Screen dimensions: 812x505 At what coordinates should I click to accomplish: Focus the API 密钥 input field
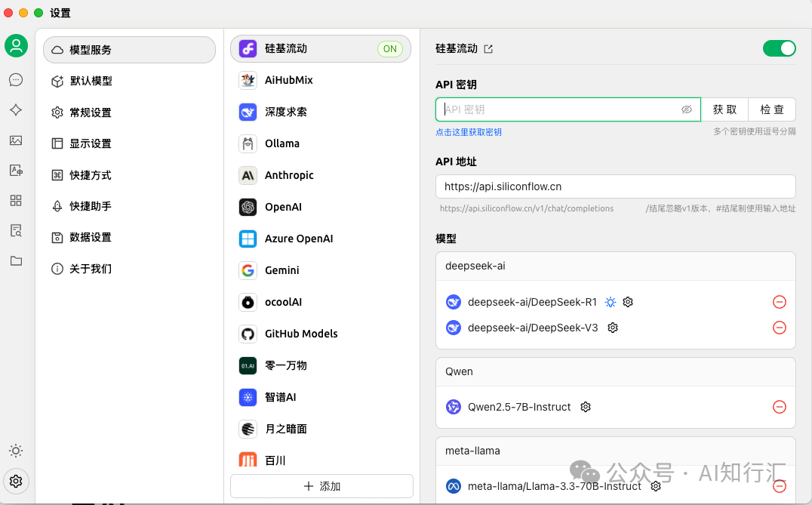click(x=568, y=109)
